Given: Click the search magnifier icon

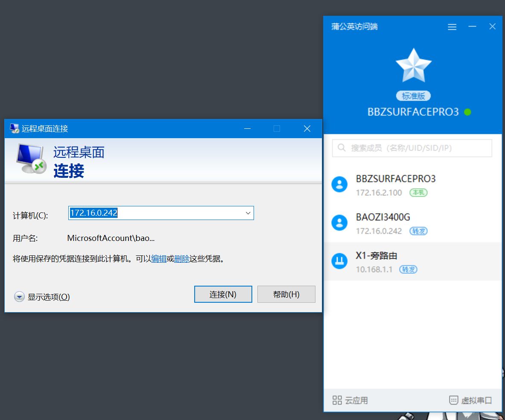Looking at the screenshot, I should tap(342, 148).
